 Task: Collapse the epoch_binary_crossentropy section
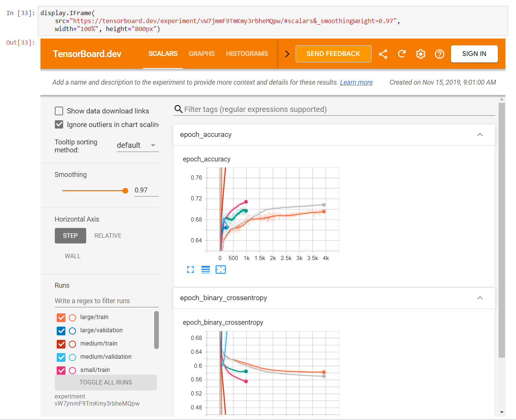pos(480,298)
